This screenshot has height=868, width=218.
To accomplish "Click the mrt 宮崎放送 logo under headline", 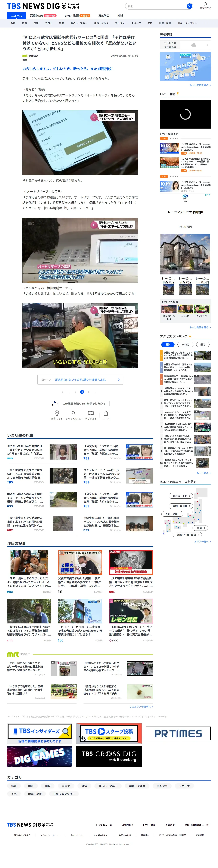I will (x=25, y=56).
